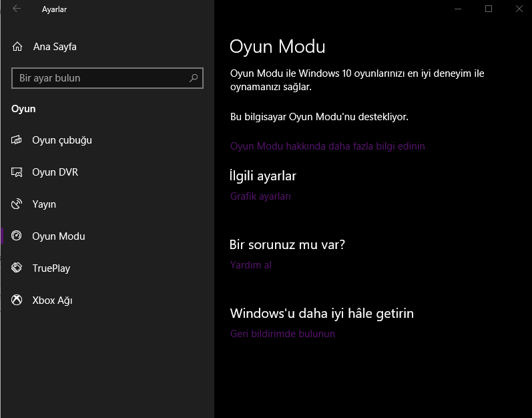Open the Oyun DVR settings page label
The height and width of the screenshot is (418, 532).
tap(55, 172)
